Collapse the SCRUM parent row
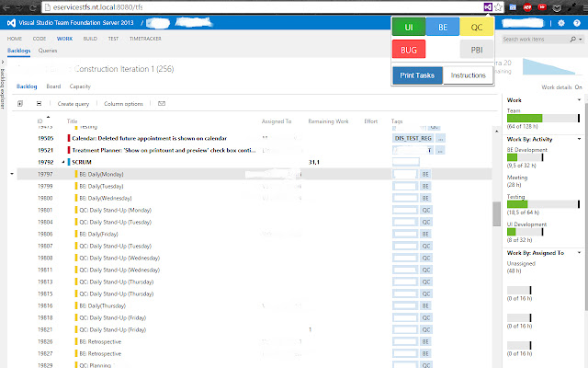 click(63, 162)
